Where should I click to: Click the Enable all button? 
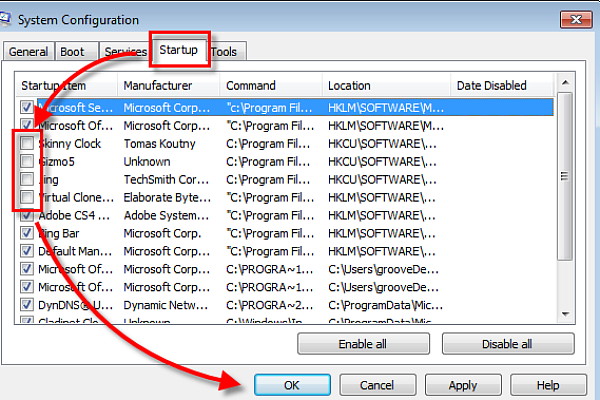click(x=363, y=344)
